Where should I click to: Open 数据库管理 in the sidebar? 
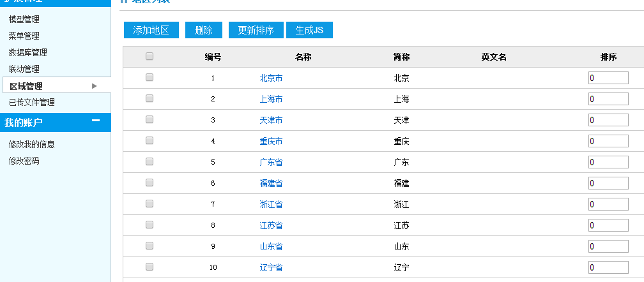[x=27, y=52]
